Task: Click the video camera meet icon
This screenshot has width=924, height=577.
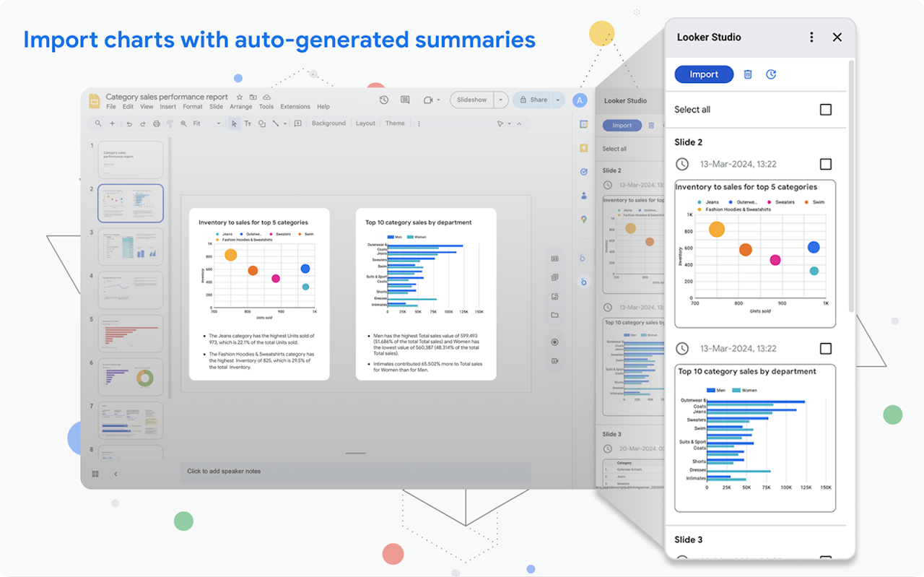Action: coord(428,100)
